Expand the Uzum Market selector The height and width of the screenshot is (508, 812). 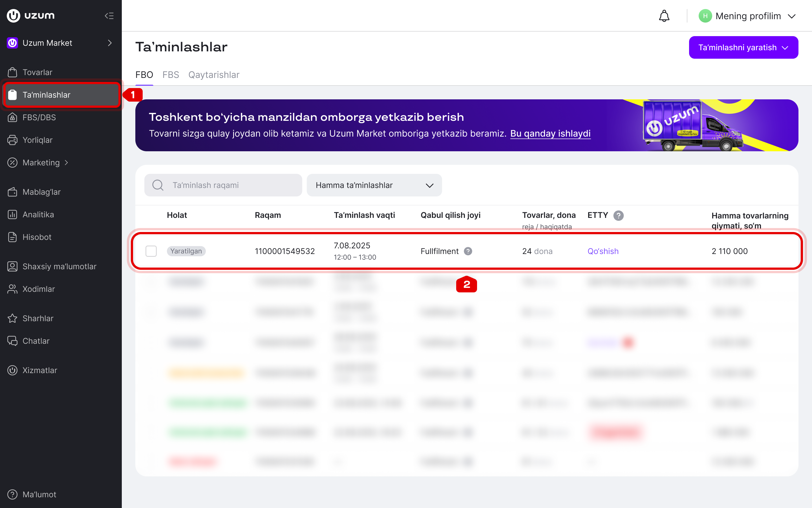[61, 43]
